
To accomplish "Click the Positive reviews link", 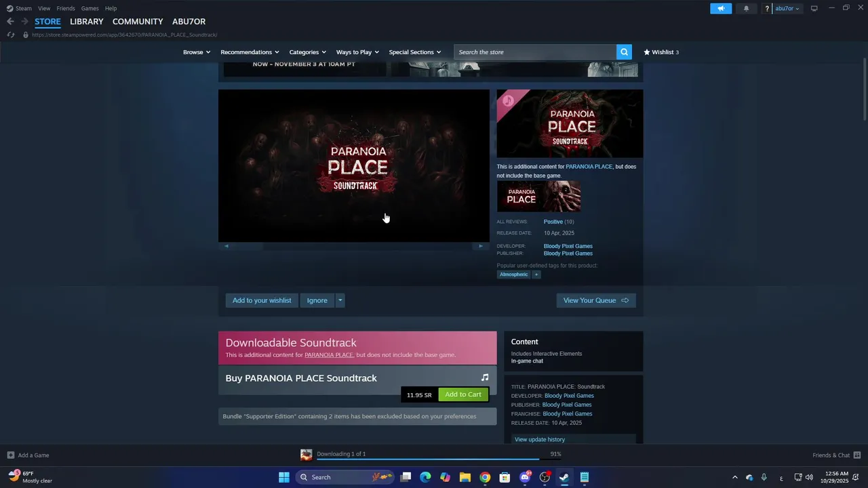I will pos(553,222).
